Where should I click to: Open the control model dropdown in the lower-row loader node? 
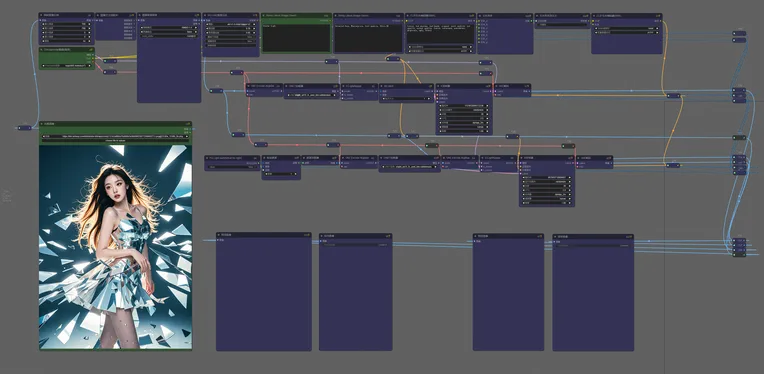tap(409, 167)
